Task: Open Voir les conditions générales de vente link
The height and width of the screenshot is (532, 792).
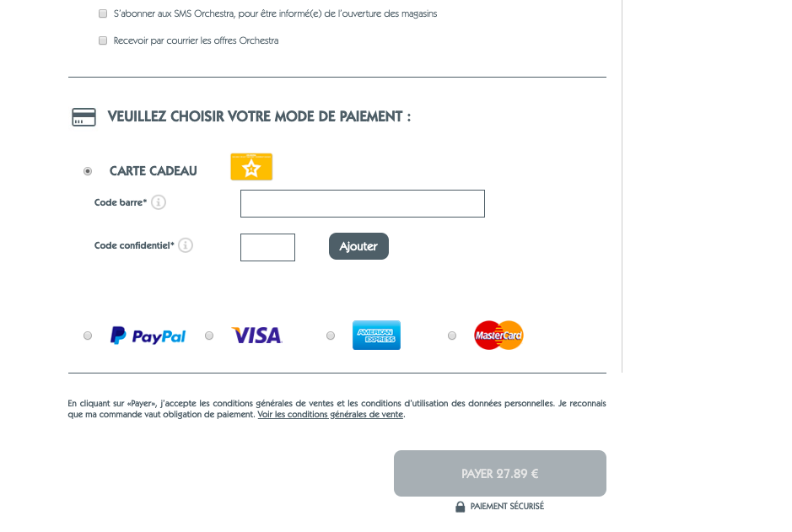Action: click(331, 415)
